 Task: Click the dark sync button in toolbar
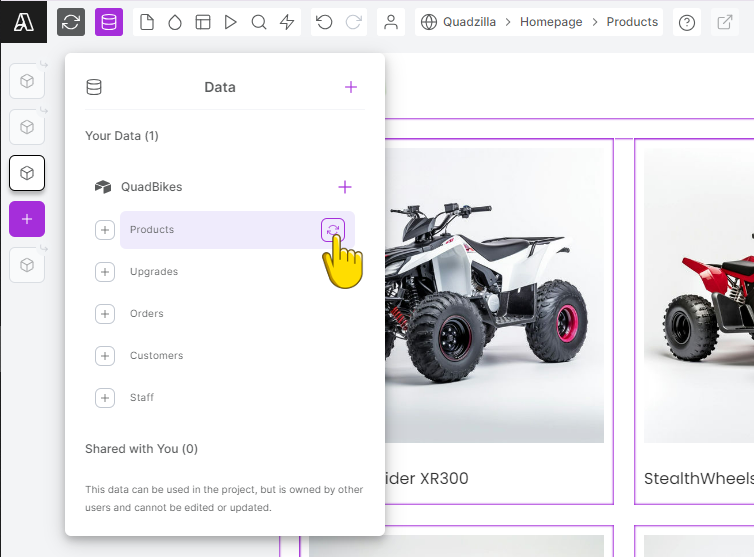pos(71,22)
